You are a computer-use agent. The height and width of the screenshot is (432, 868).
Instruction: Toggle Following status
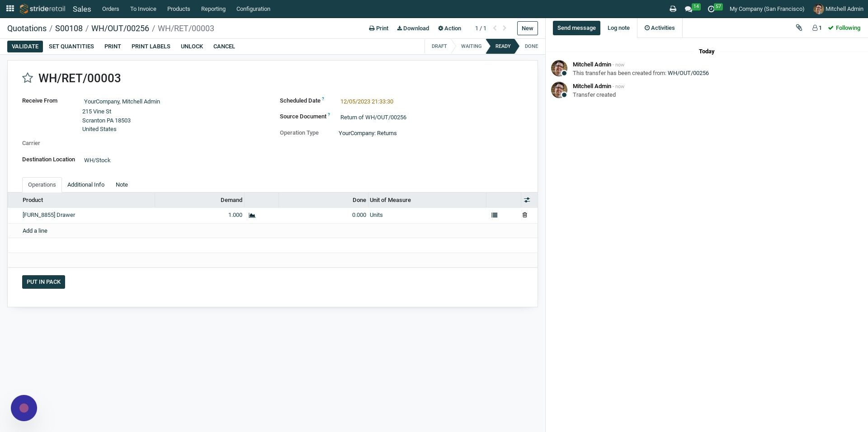pyautogui.click(x=844, y=28)
